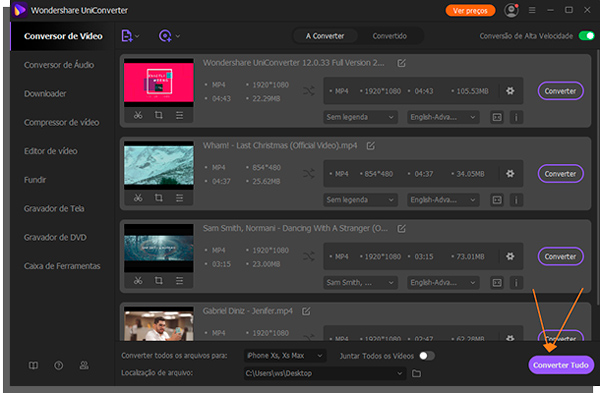Trim the Wondershare UniConverter video with scissors
The width and height of the screenshot is (600, 393).
click(138, 115)
